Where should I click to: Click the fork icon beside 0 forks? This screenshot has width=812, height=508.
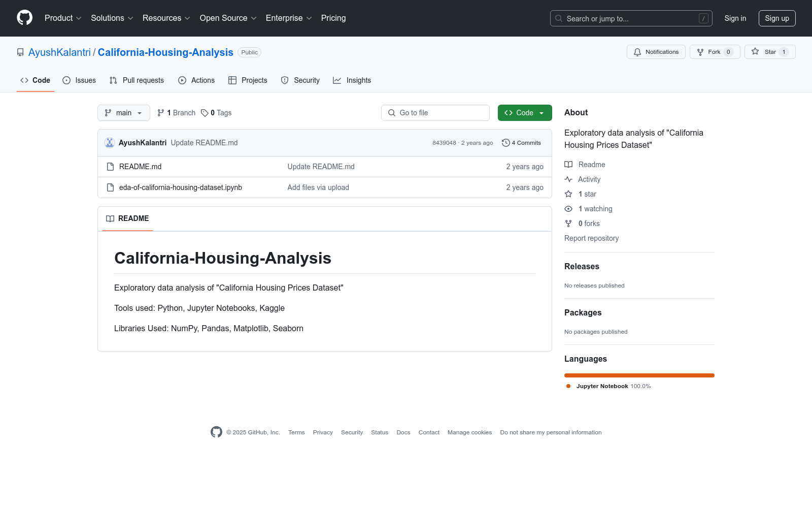[x=568, y=224]
